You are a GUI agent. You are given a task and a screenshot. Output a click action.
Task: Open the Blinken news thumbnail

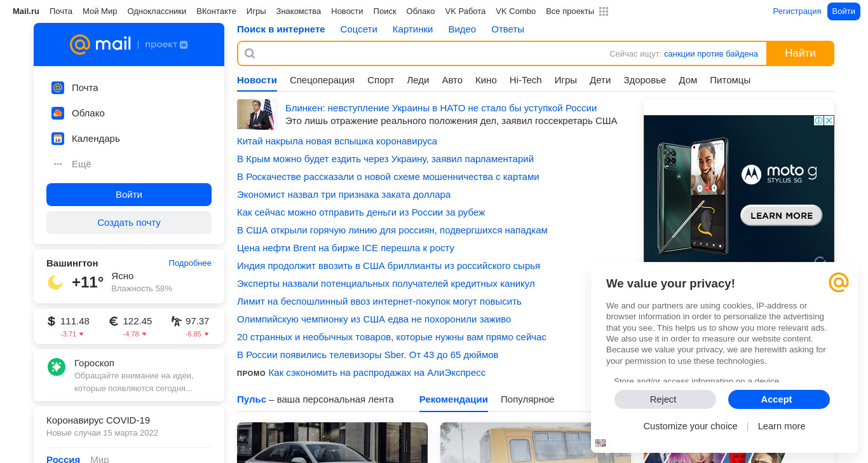click(257, 114)
